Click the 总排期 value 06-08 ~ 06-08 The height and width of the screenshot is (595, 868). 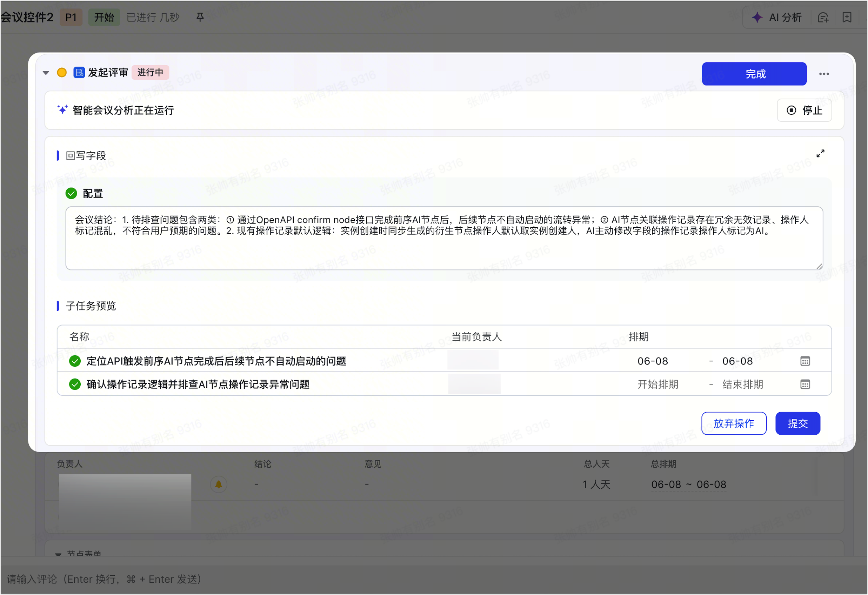tap(689, 484)
